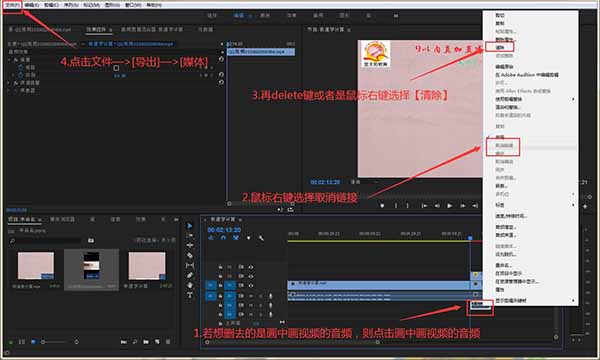Select the Selection arrow tool
Viewport: 600px width, 360px height.
coord(189,226)
